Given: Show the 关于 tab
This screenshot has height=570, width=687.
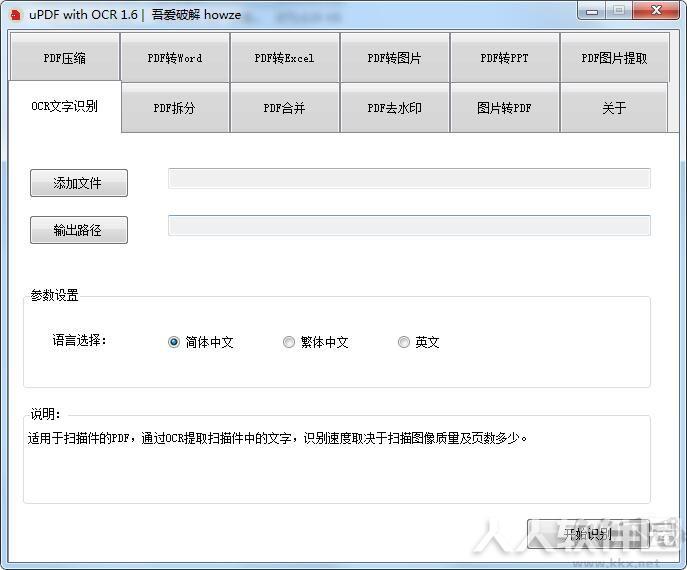Looking at the screenshot, I should (x=614, y=107).
